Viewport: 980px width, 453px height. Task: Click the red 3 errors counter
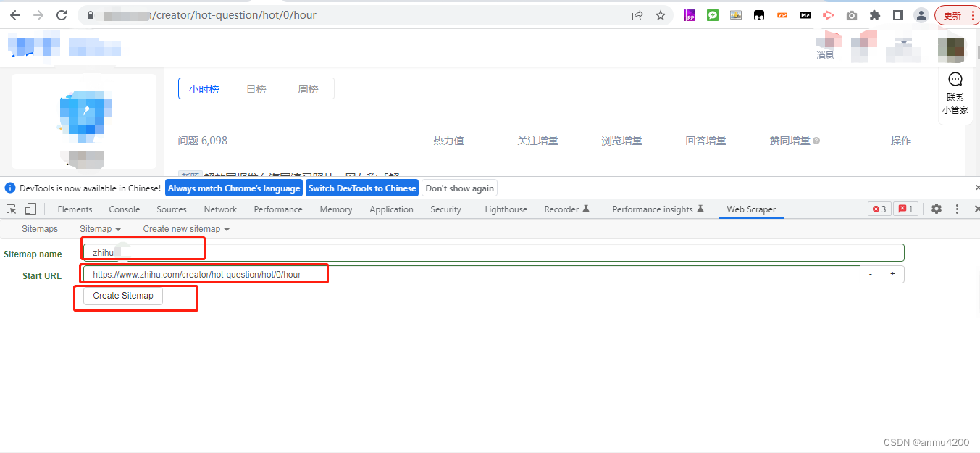coord(879,209)
